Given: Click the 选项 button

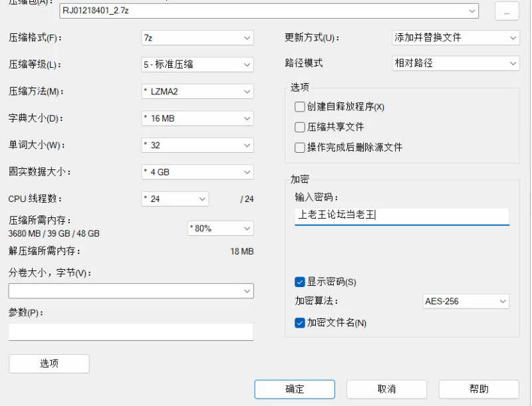Looking at the screenshot, I should tap(49, 363).
